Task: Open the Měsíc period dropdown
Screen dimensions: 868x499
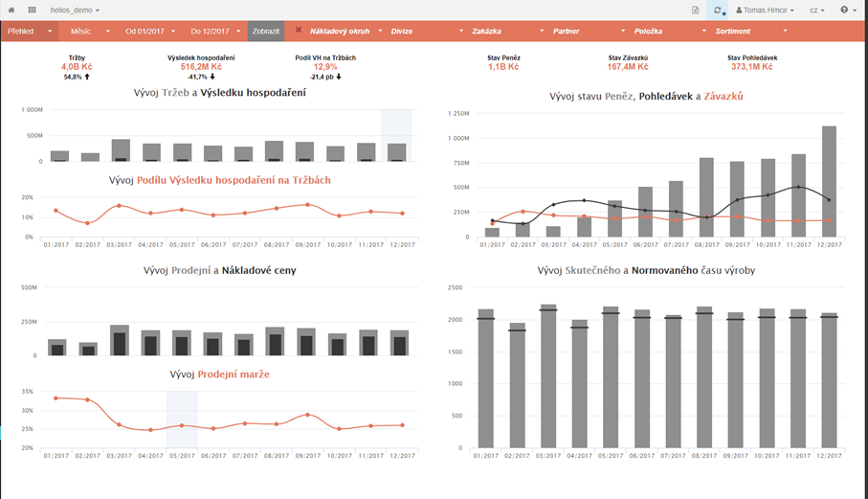Action: (x=89, y=31)
